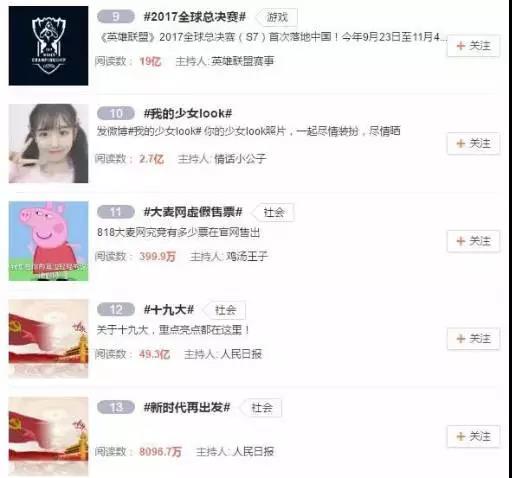The width and height of the screenshot is (512, 478).
Task: Visit host 鸡汤王子 profile
Action: (x=247, y=256)
